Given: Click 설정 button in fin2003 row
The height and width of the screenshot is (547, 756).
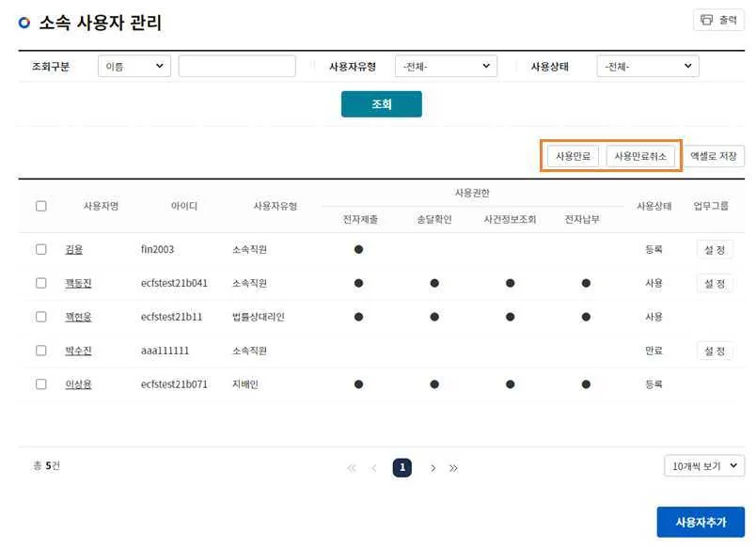Looking at the screenshot, I should point(715,250).
